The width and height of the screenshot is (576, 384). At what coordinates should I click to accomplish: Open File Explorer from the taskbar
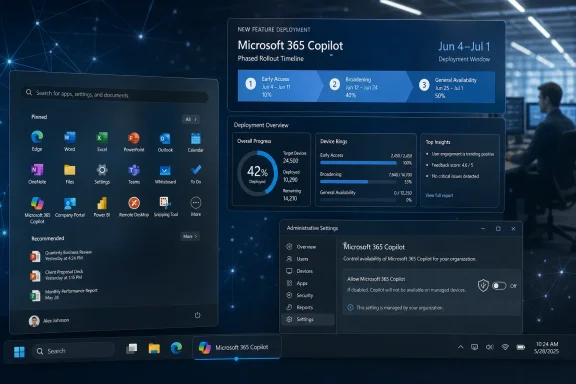coord(154,348)
